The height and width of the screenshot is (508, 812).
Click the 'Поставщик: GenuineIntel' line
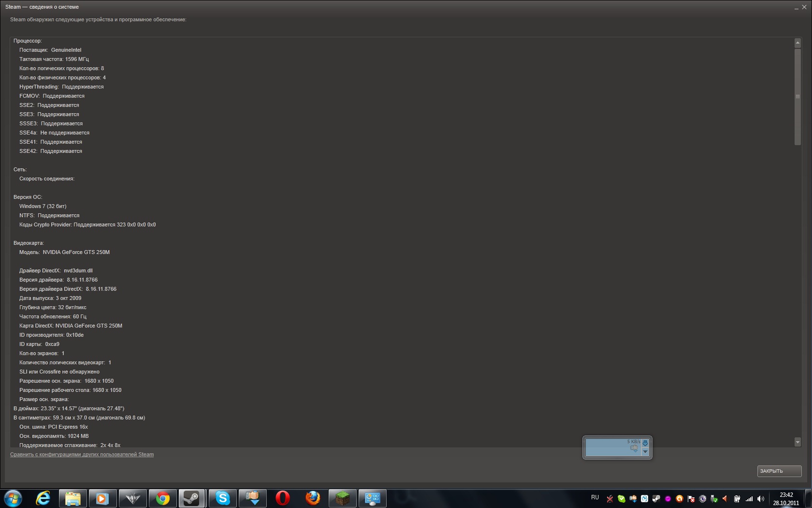click(x=50, y=50)
